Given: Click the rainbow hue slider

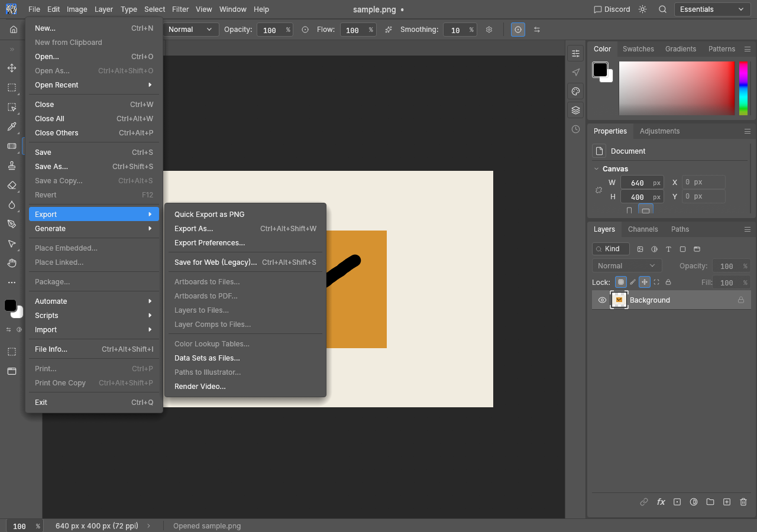Looking at the screenshot, I should [x=743, y=88].
